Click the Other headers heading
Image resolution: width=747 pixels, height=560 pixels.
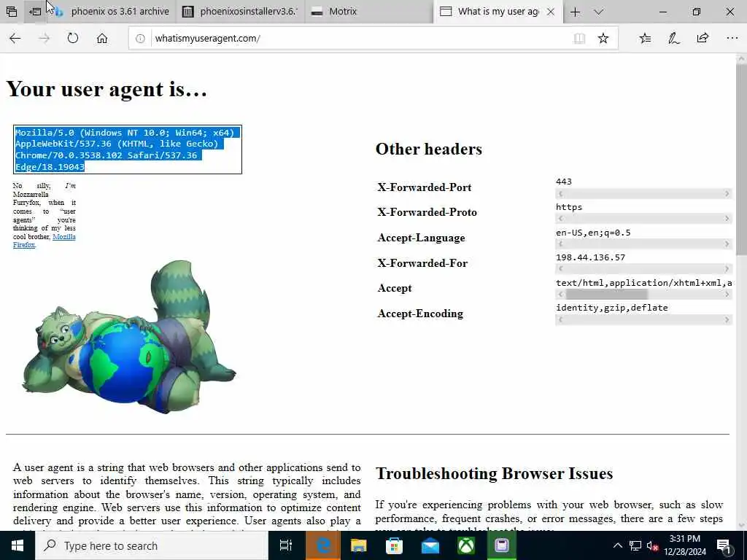429,149
